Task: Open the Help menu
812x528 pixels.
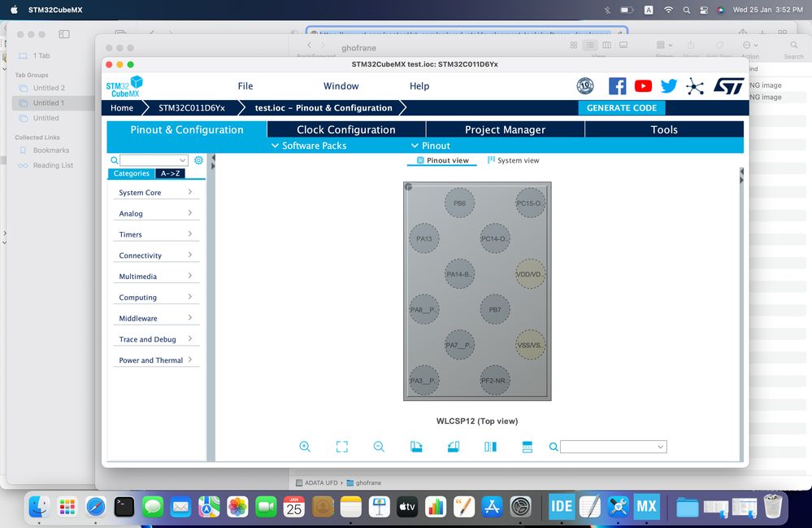Action: coord(419,86)
